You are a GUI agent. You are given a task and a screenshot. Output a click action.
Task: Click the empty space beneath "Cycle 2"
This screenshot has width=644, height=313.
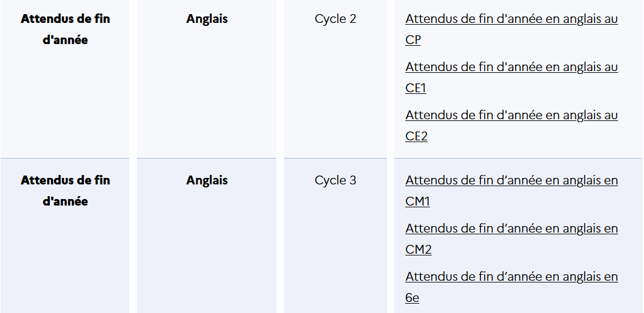(x=335, y=94)
